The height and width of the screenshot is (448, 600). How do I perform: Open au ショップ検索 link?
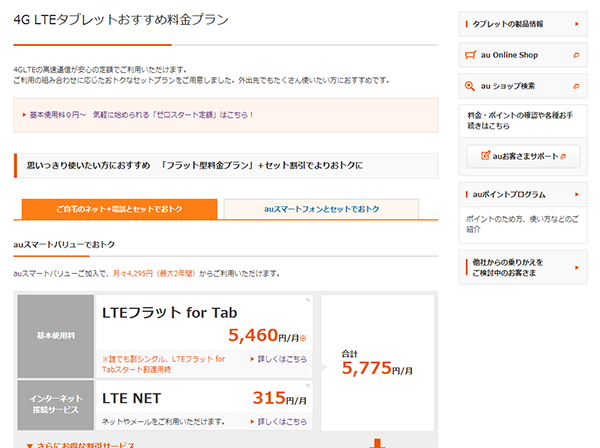click(523, 86)
